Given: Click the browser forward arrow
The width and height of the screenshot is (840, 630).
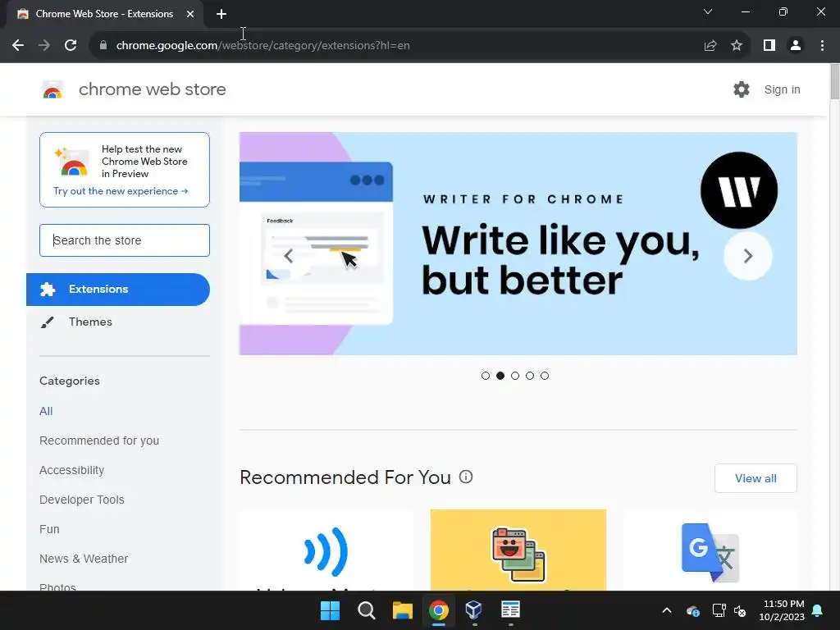Looking at the screenshot, I should coord(44,46).
